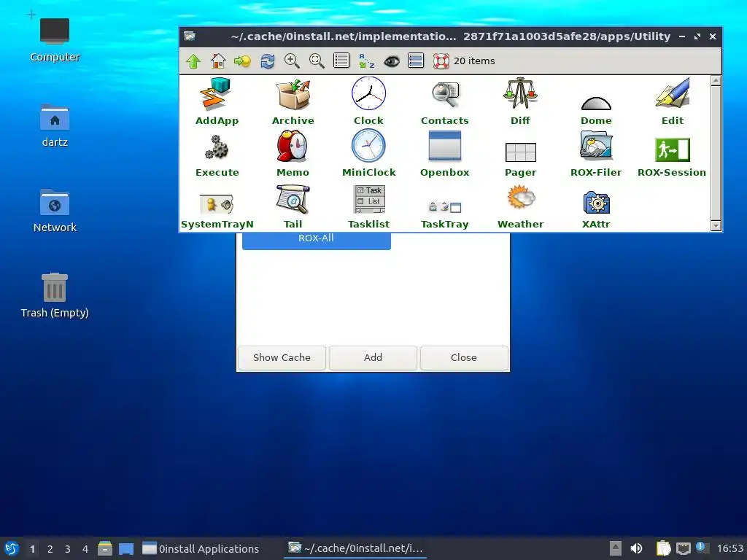This screenshot has height=560, width=747.
Task: Go up to parent directory in ROX-Filer
Action: [193, 61]
